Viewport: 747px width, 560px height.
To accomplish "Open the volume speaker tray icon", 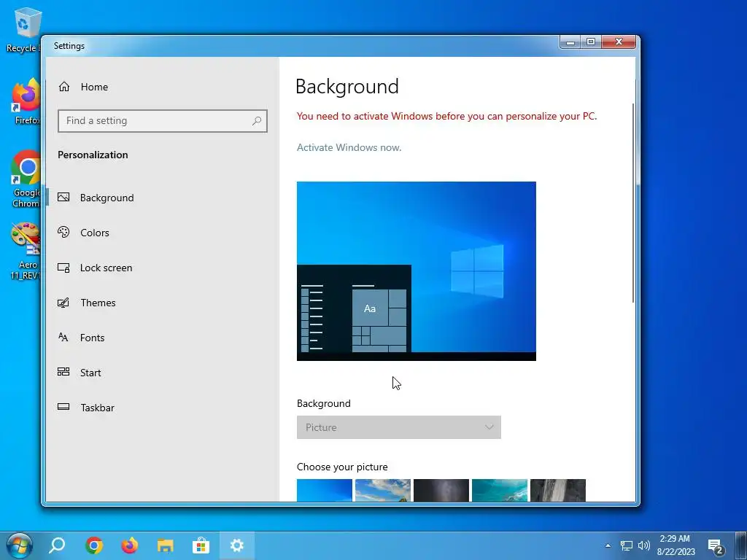I will pos(643,545).
